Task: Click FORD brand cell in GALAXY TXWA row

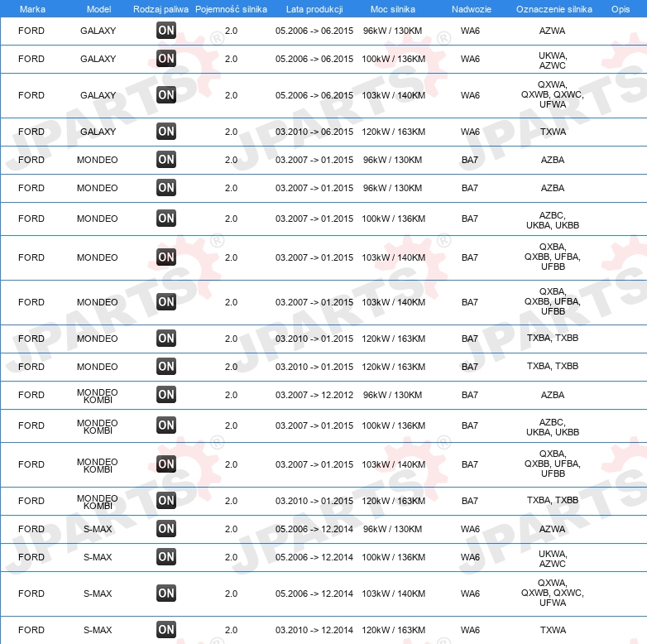Action: [31, 132]
